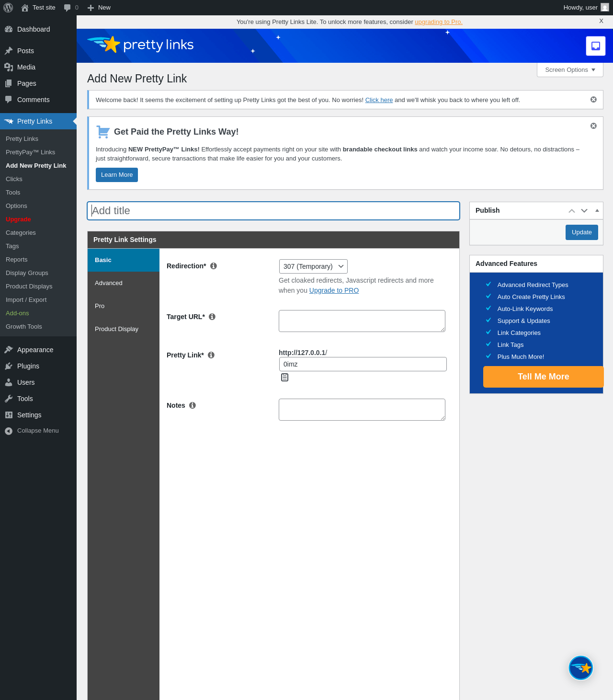Open the Categories submenu item

tap(38, 233)
